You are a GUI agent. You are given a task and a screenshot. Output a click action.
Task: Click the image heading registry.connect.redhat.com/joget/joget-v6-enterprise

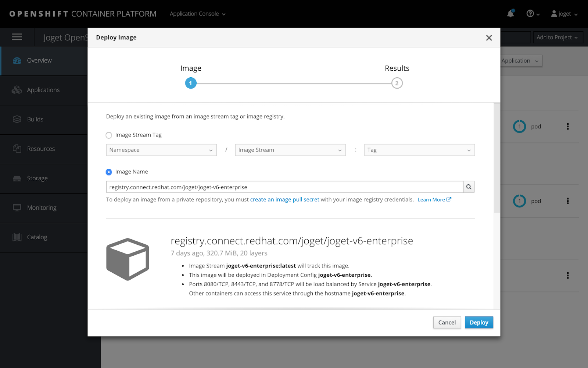292,241
